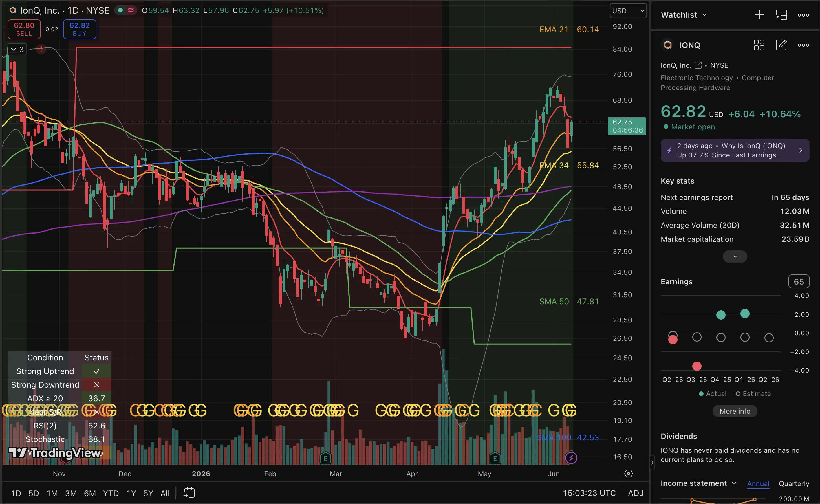Click the TradingView logo

click(x=56, y=453)
